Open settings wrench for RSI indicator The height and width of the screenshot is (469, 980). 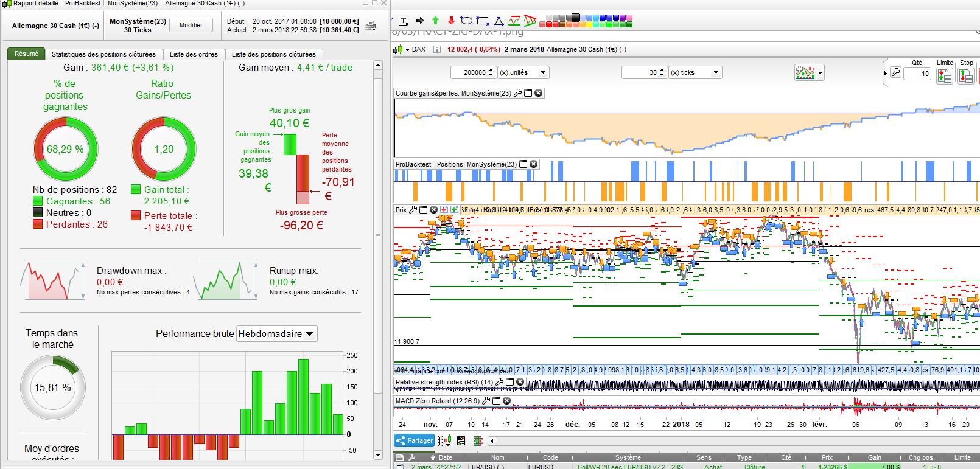click(500, 382)
